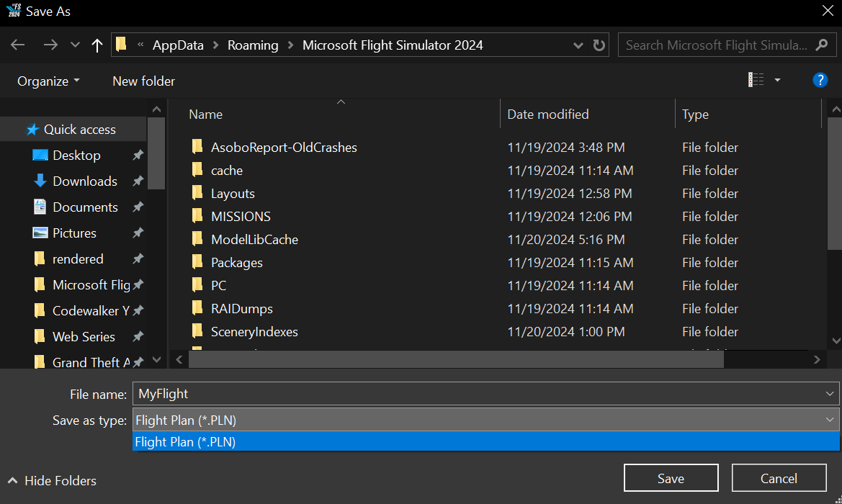The width and height of the screenshot is (842, 504).
Task: Open Codewalker Y pinned folder
Action: (x=91, y=311)
